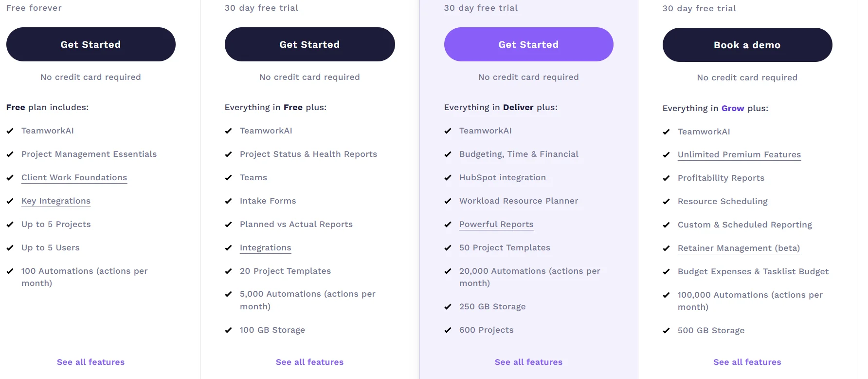Click See all features in the highlighted purple column
Screen dimensions: 868x379
click(528, 362)
